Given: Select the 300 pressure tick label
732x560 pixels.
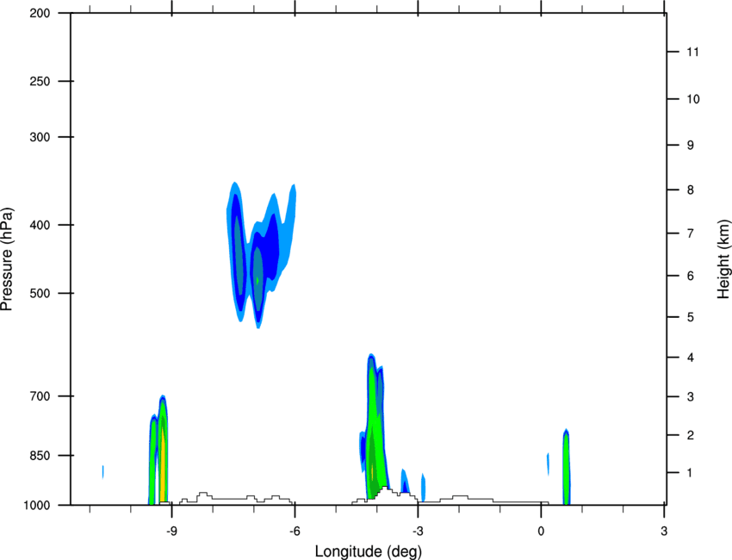Looking at the screenshot, I should click(x=40, y=137).
